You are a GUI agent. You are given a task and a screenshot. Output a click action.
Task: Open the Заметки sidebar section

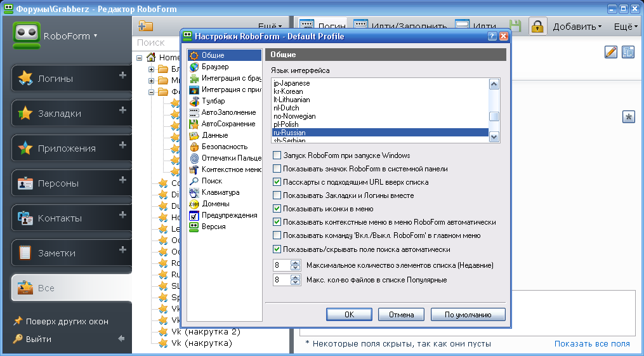click(x=71, y=253)
